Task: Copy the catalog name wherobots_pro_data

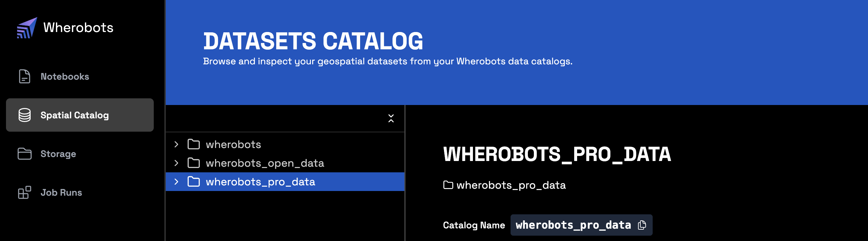Action: (642, 225)
